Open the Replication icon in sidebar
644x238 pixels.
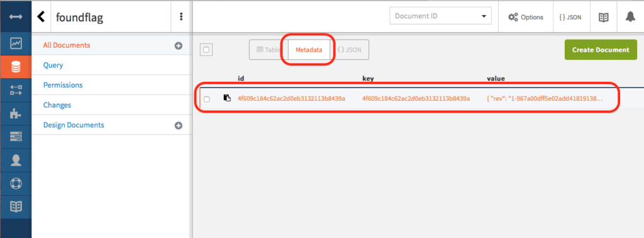(16, 91)
